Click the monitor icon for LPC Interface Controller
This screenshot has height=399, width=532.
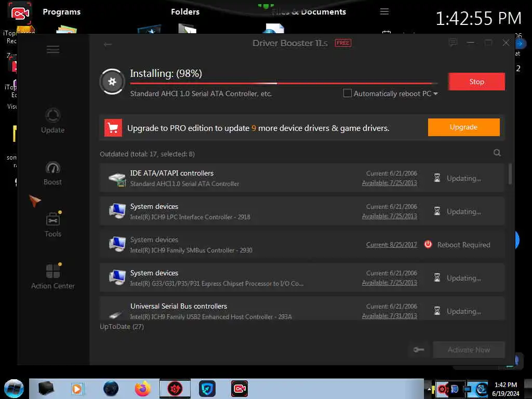(117, 211)
